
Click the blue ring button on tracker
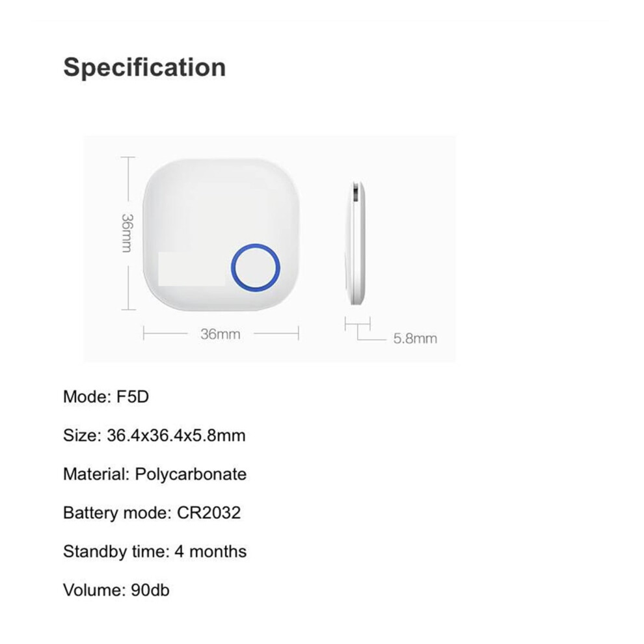tap(256, 268)
